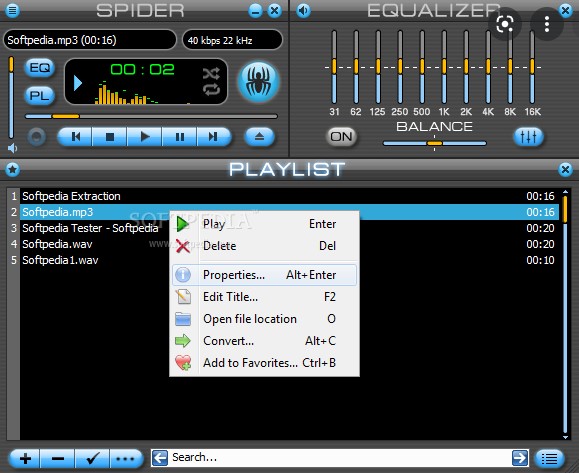Adjust the Balance slider
Image resolution: width=579 pixels, height=473 pixels.
pyautogui.click(x=435, y=143)
